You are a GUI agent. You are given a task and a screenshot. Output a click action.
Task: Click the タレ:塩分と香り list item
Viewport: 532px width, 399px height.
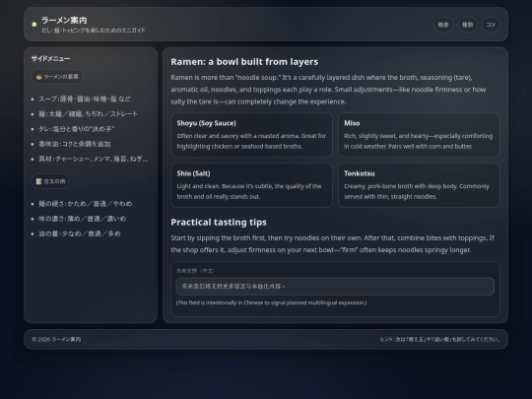tap(76, 129)
